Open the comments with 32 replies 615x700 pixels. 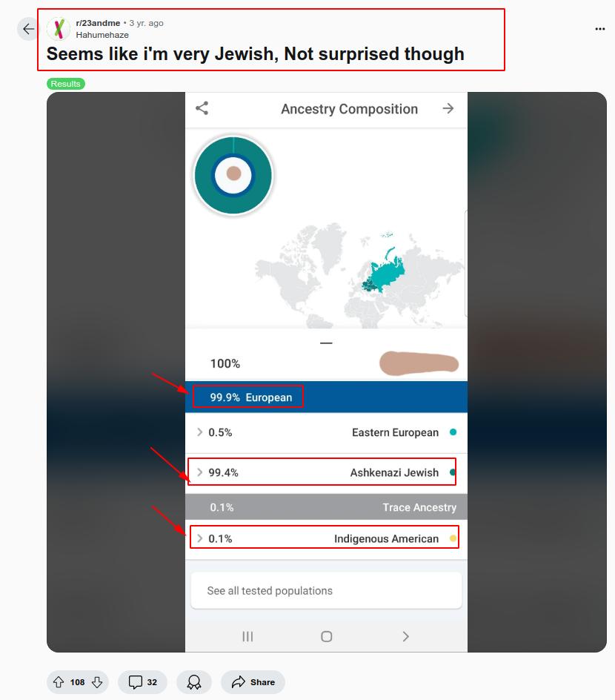tap(142, 682)
